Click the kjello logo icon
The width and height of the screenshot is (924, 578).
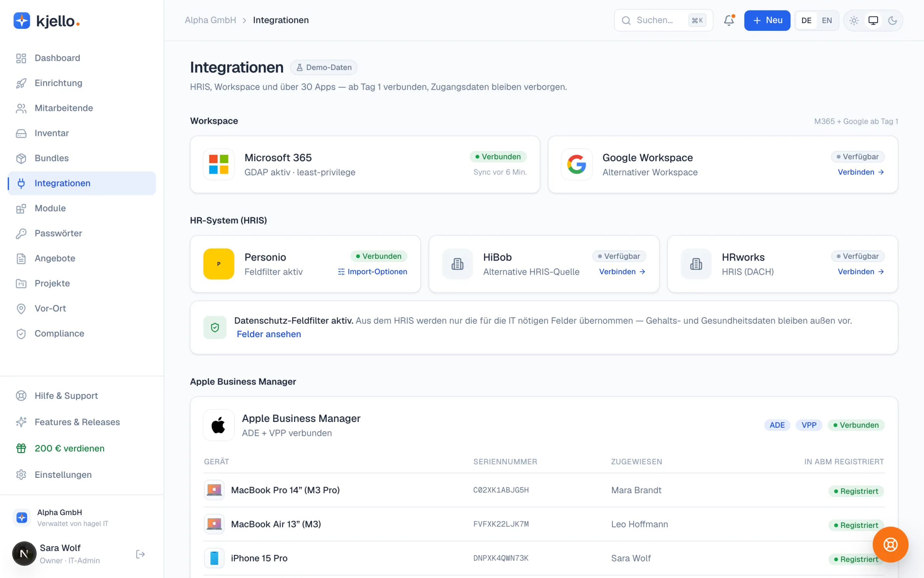coord(22,20)
